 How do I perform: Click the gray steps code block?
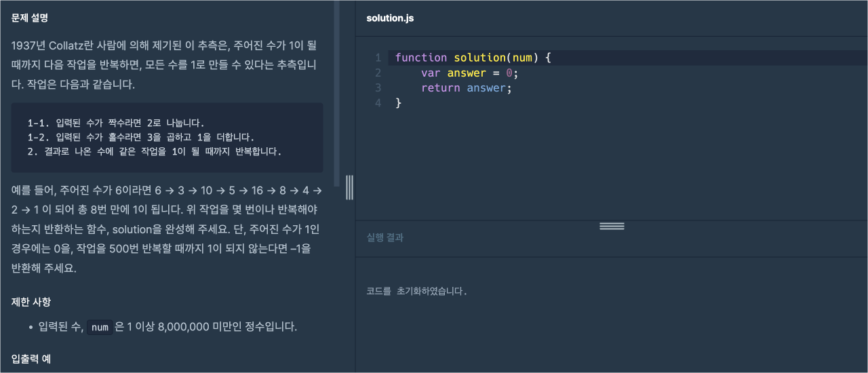(167, 138)
